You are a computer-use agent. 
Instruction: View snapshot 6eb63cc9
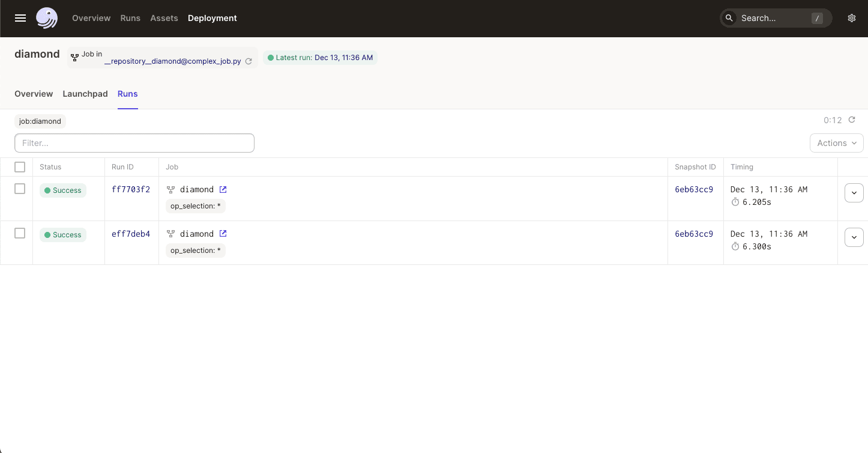(694, 189)
